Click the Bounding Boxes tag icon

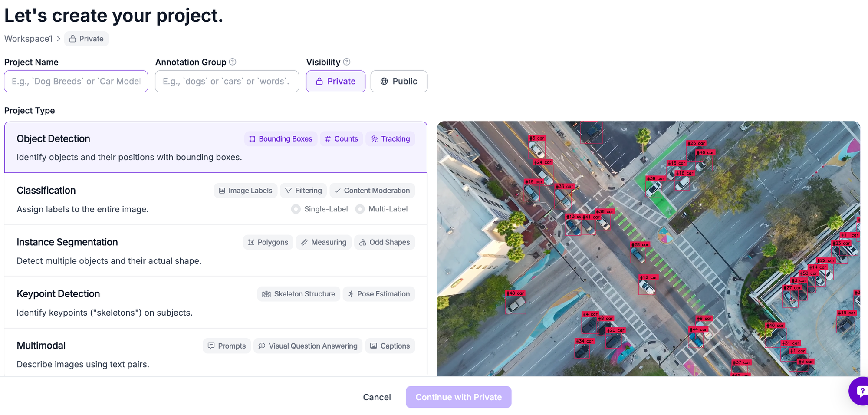252,139
